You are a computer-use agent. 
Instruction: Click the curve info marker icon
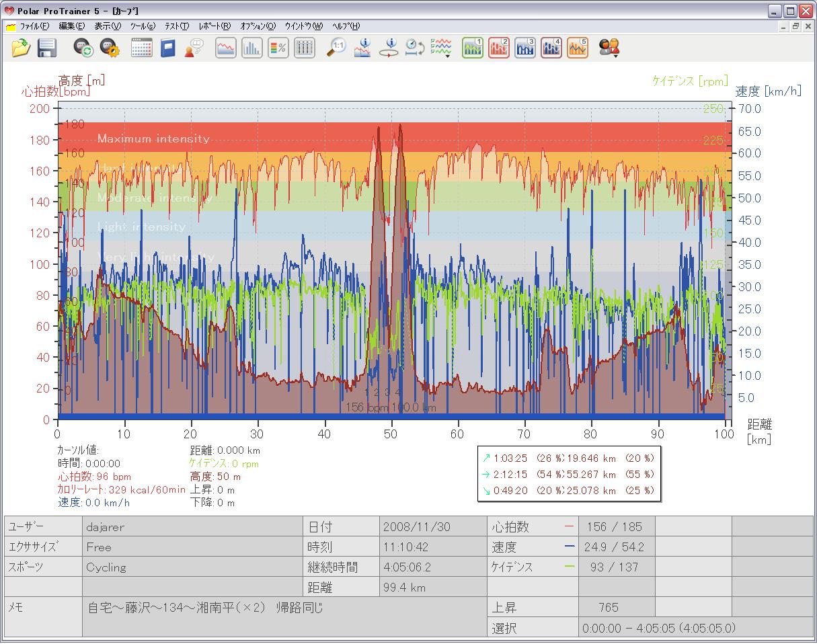(362, 48)
